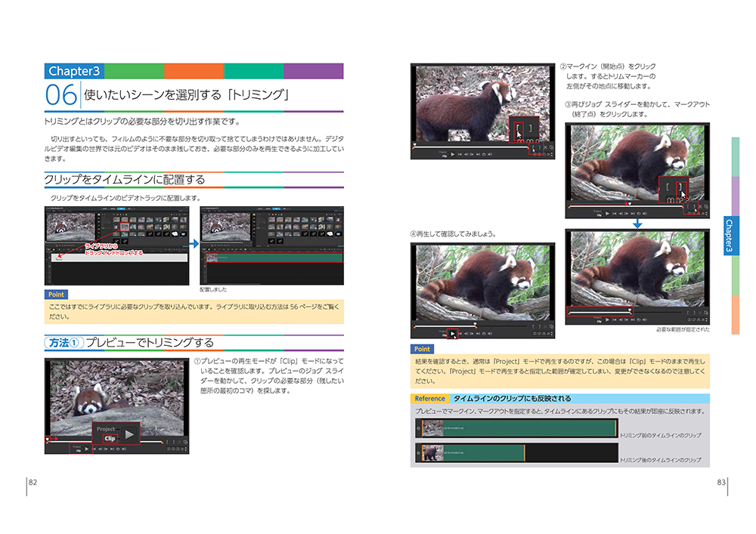Click the vertical Chapter3 side tab

pos(730,234)
